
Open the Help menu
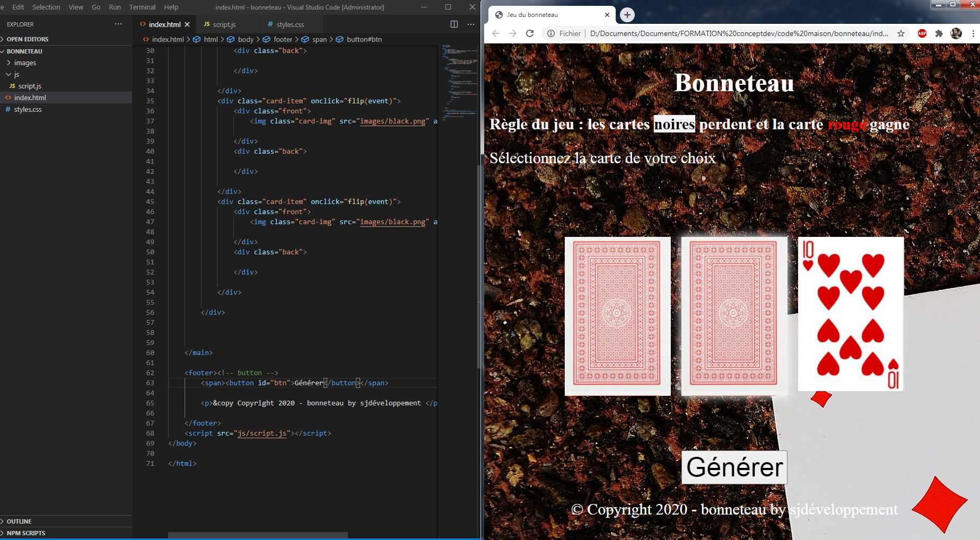pyautogui.click(x=171, y=7)
